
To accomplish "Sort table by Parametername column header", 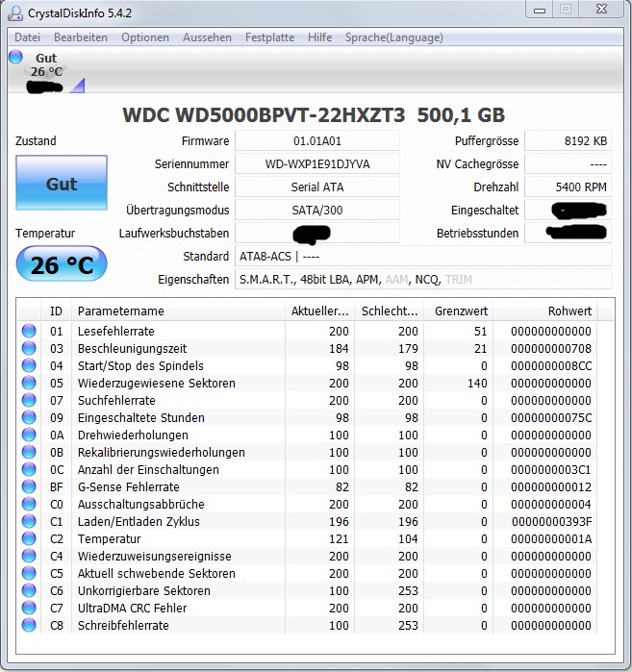I will point(178,311).
